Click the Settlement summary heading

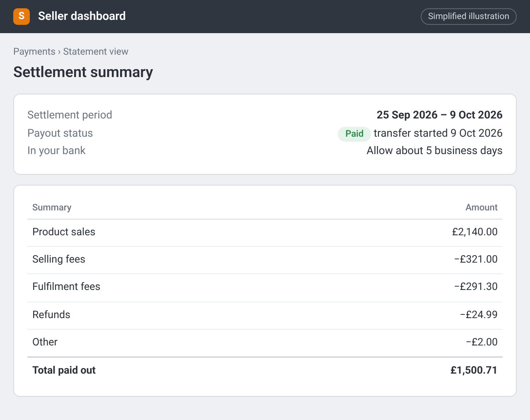(x=83, y=72)
